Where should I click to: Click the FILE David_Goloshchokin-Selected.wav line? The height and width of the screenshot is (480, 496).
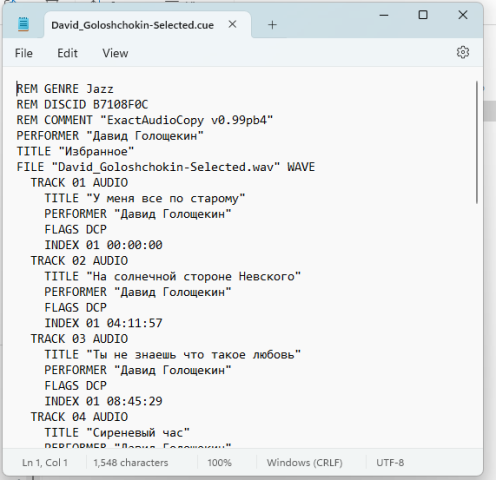coord(166,167)
